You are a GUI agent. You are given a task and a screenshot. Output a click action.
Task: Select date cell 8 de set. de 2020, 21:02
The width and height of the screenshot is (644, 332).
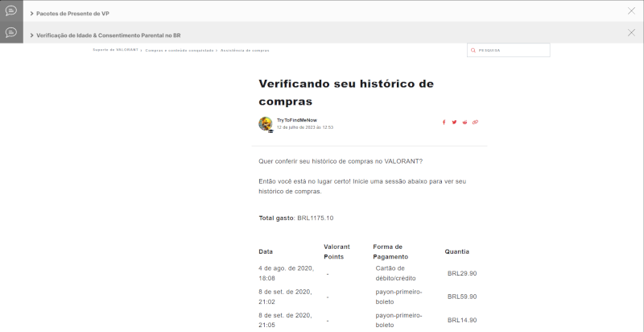tap(286, 297)
